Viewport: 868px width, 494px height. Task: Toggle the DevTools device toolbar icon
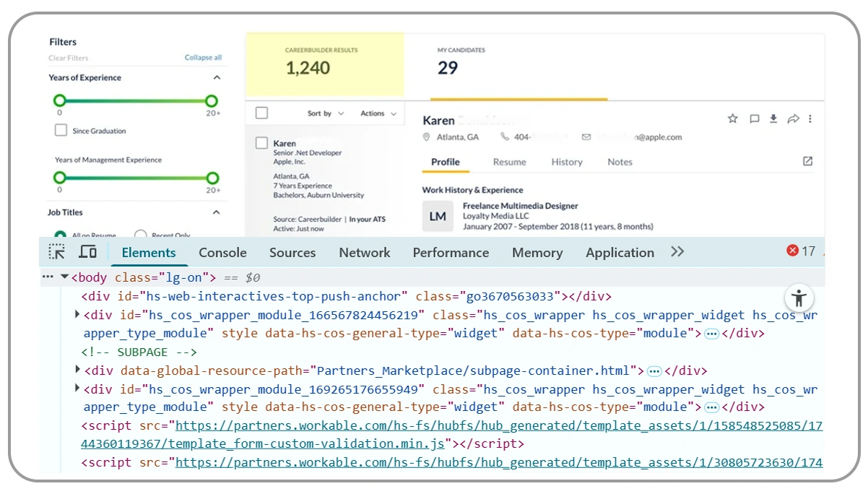pos(88,252)
